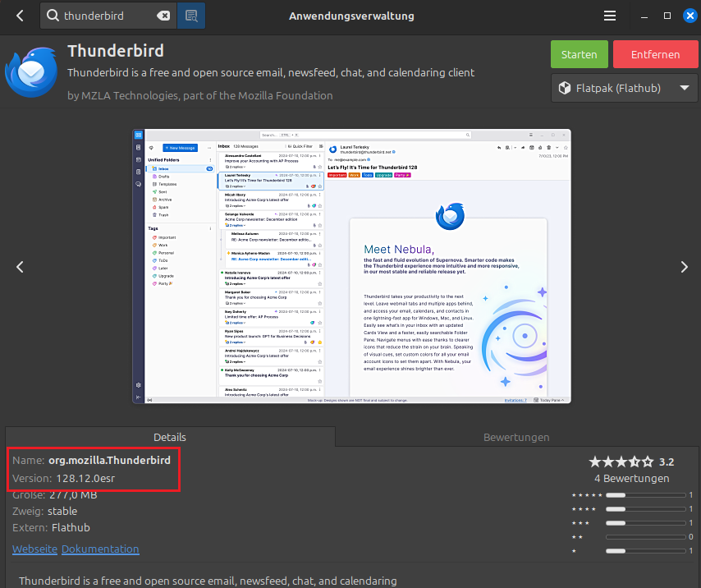701x588 pixels.
Task: Click the star rating icons
Action: (621, 462)
